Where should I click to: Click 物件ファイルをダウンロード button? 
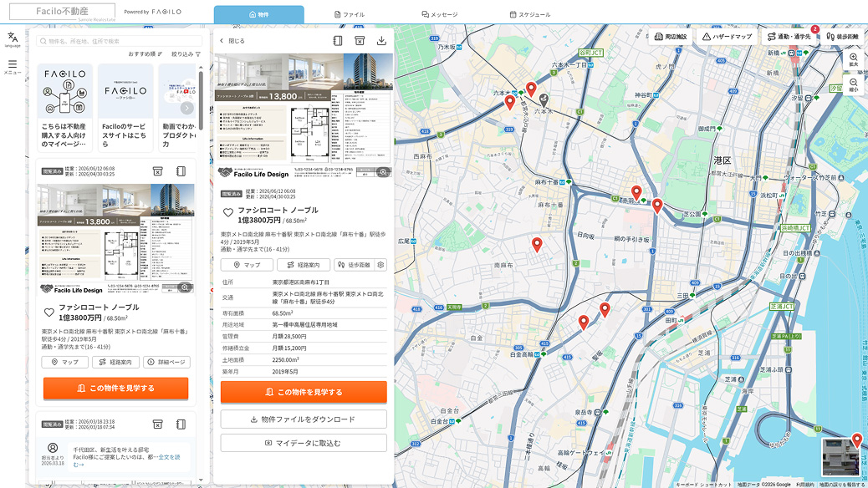304,419
